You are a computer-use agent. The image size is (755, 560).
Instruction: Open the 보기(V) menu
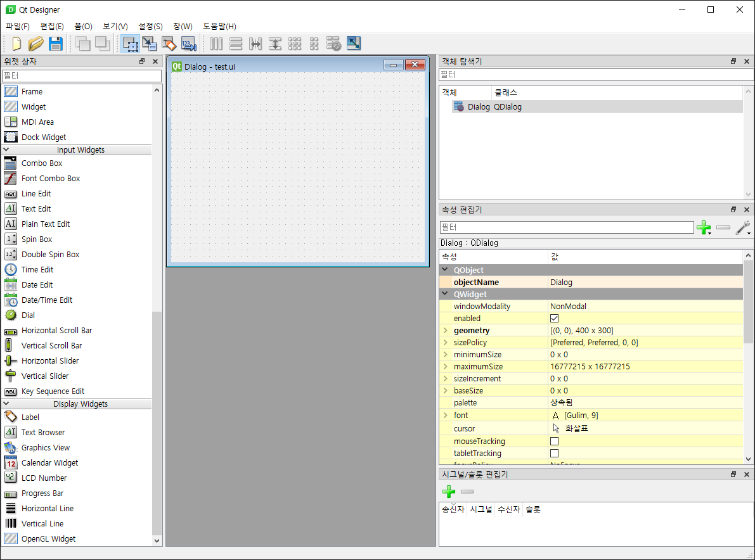tap(115, 27)
